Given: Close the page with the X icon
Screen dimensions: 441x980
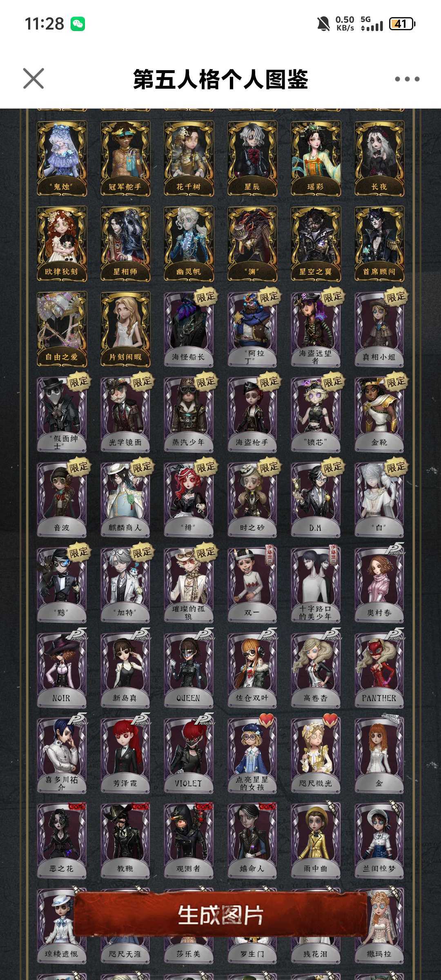Looking at the screenshot, I should pos(33,78).
